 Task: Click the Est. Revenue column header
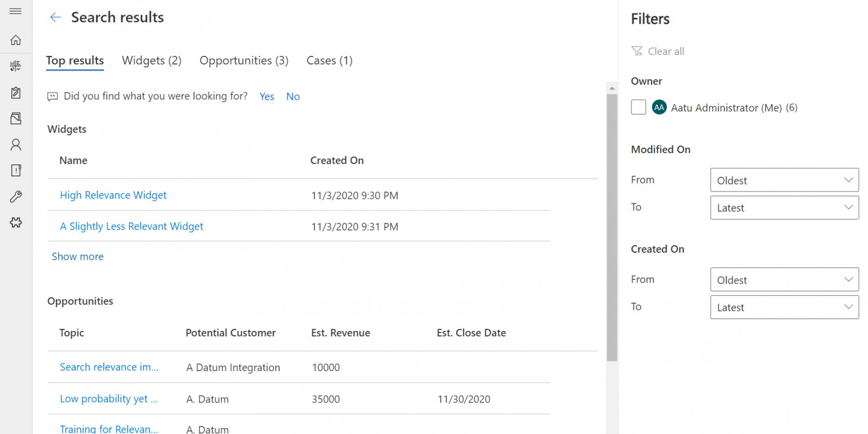[x=341, y=333]
